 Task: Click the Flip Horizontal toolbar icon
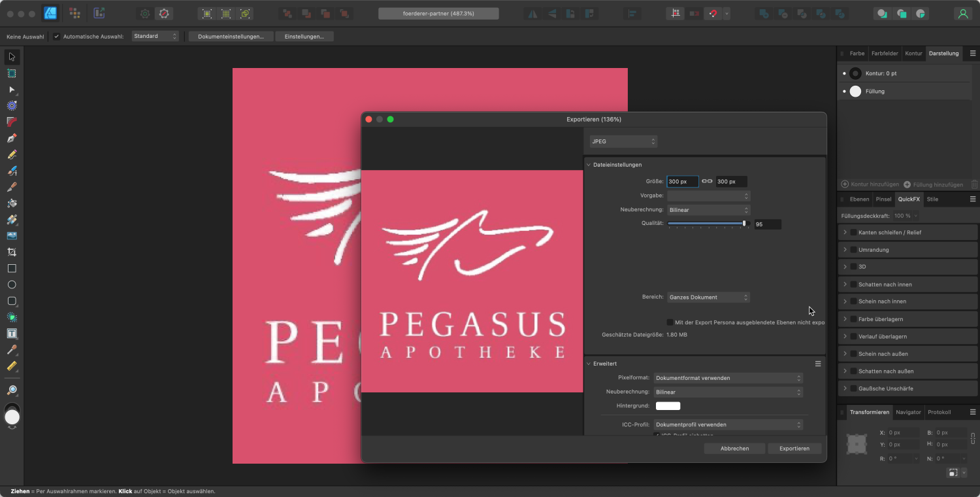coord(533,13)
